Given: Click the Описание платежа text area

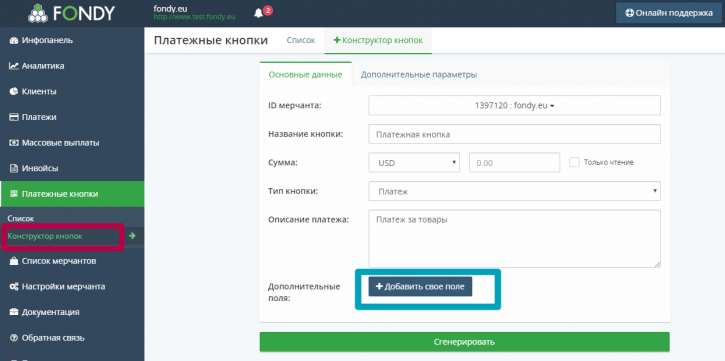Looking at the screenshot, I should click(x=514, y=239).
